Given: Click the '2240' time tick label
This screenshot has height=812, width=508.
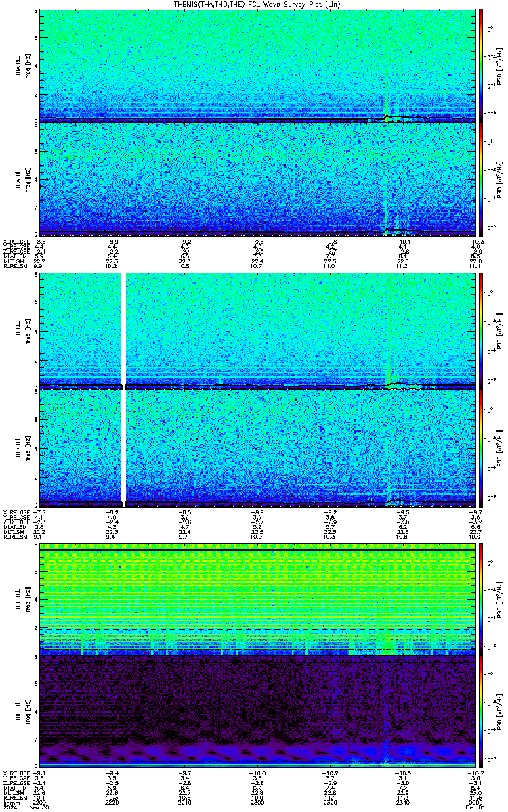Looking at the screenshot, I should (185, 803).
